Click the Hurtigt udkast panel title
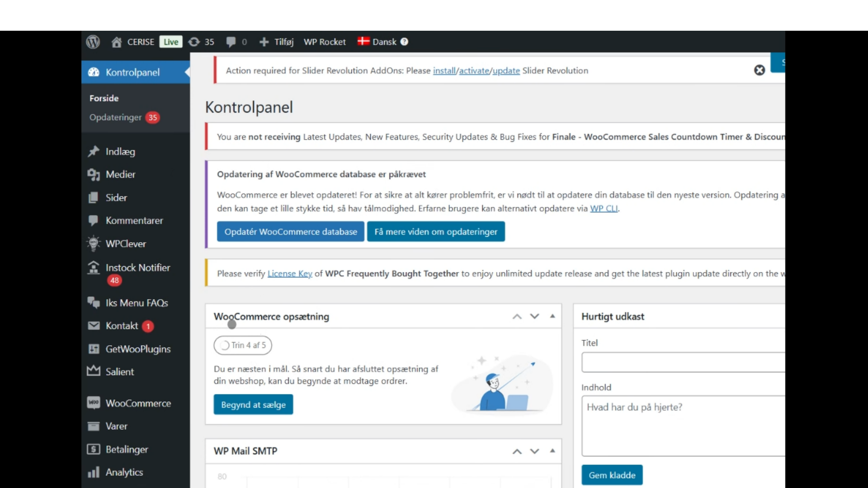This screenshot has height=488, width=868. pyautogui.click(x=613, y=317)
